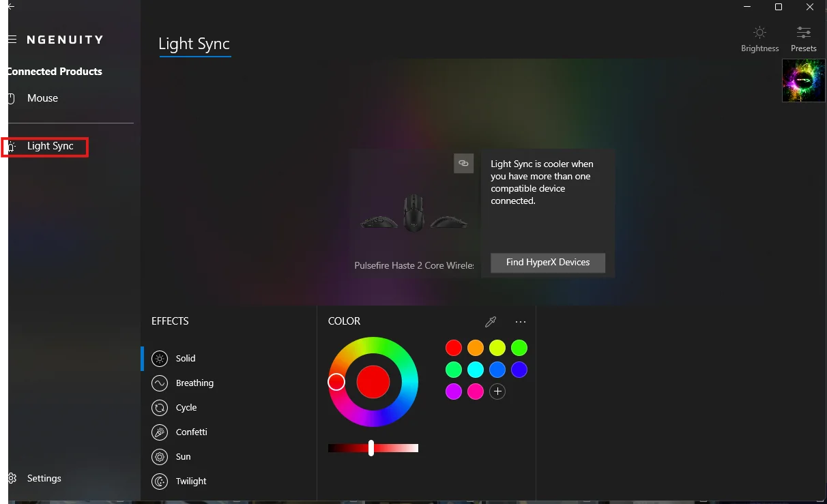This screenshot has width=827, height=504.
Task: Choose the orange color swatch
Action: coord(476,348)
